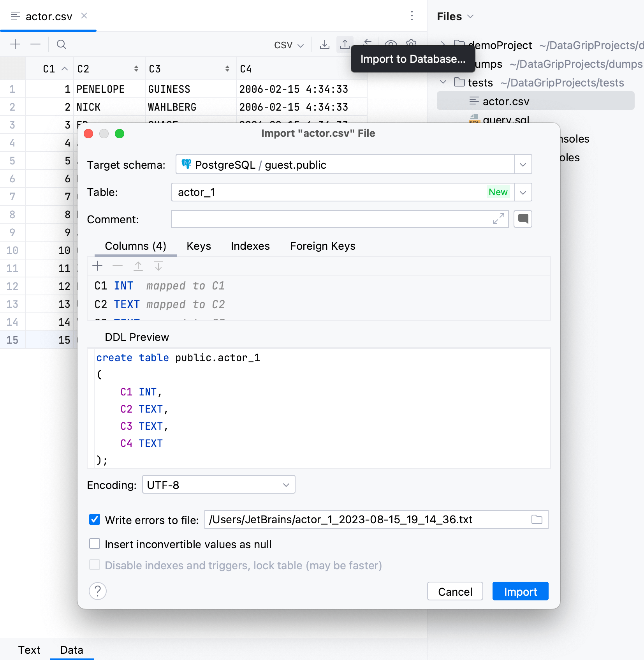Switch to the Indexes tab
Screen dimensions: 644x660
250,246
